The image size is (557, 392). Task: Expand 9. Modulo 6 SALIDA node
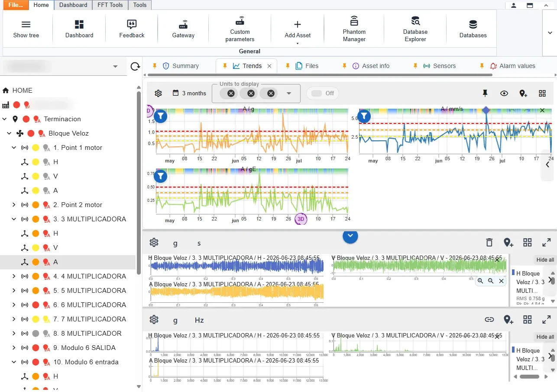coord(14,347)
